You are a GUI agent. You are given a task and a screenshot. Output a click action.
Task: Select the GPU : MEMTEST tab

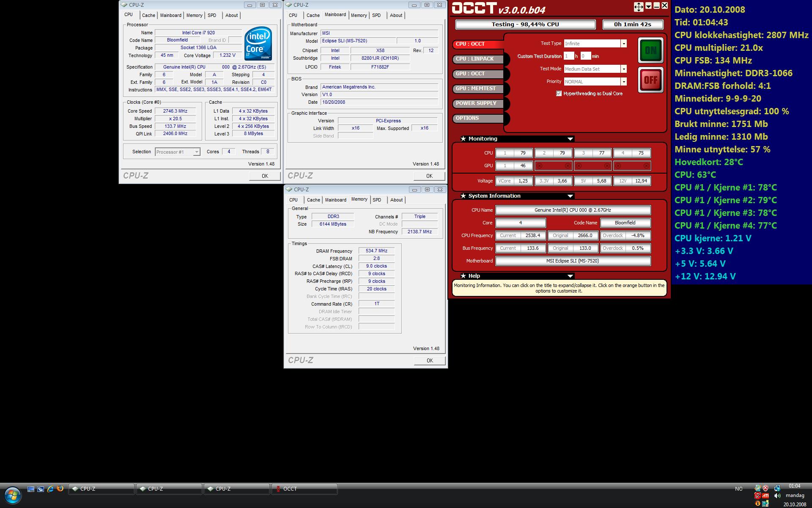click(478, 88)
